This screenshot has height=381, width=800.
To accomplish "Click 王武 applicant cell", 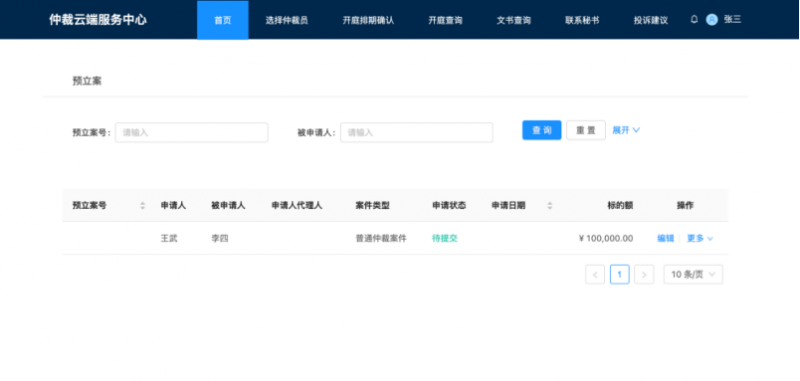I will click(x=169, y=238).
